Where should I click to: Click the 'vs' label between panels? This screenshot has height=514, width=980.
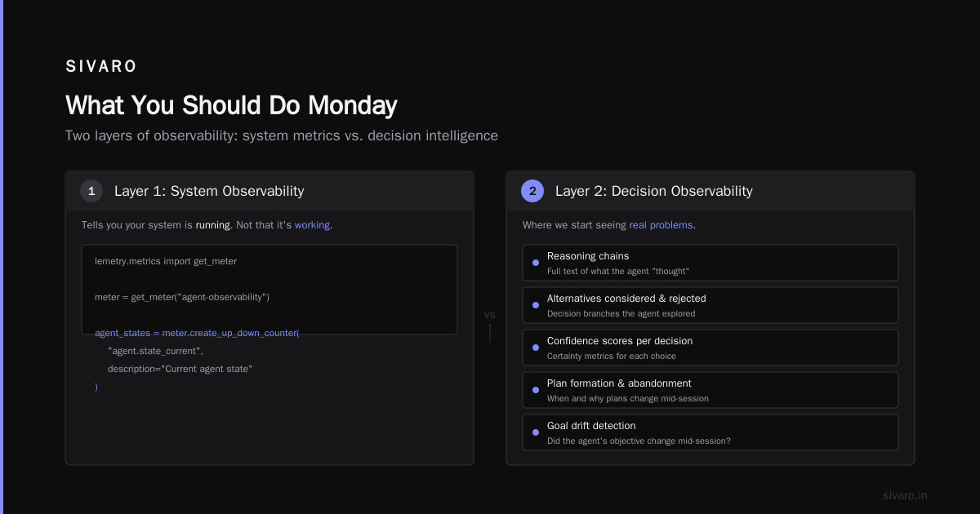tap(490, 314)
